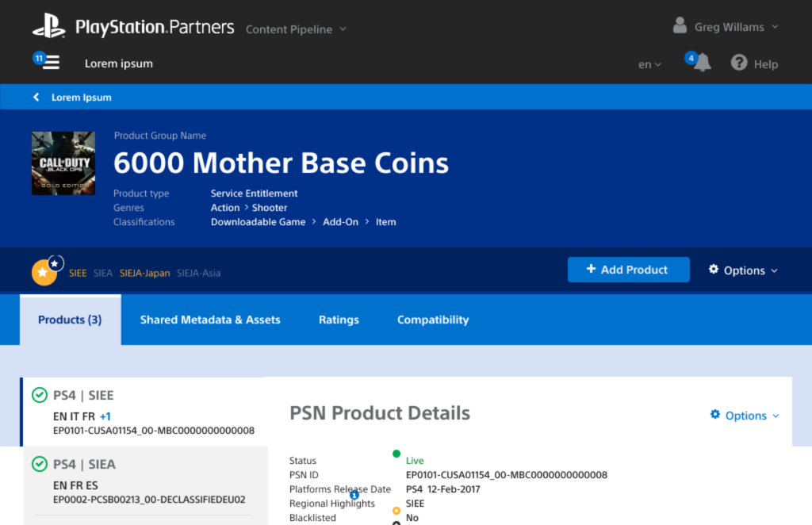Screen dimensions: 812x525
Task: Click the orange circle next to SIEE highlight
Action: (x=396, y=511)
